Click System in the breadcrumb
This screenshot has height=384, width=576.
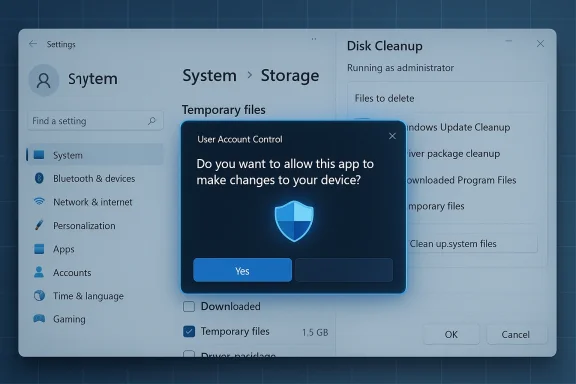pyautogui.click(x=209, y=76)
